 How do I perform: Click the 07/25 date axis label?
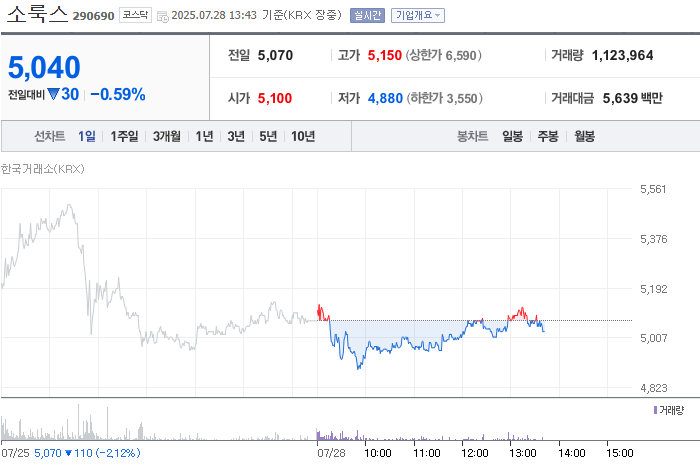[x=15, y=453]
